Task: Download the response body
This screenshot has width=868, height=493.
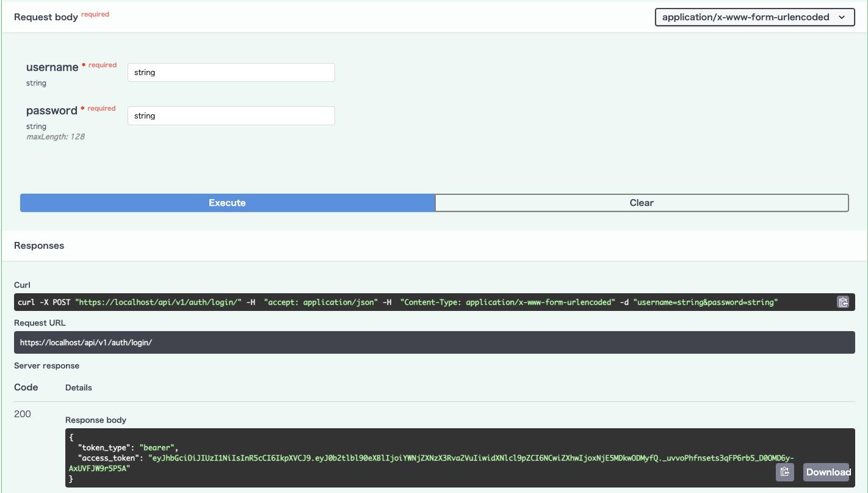Action: click(x=827, y=472)
